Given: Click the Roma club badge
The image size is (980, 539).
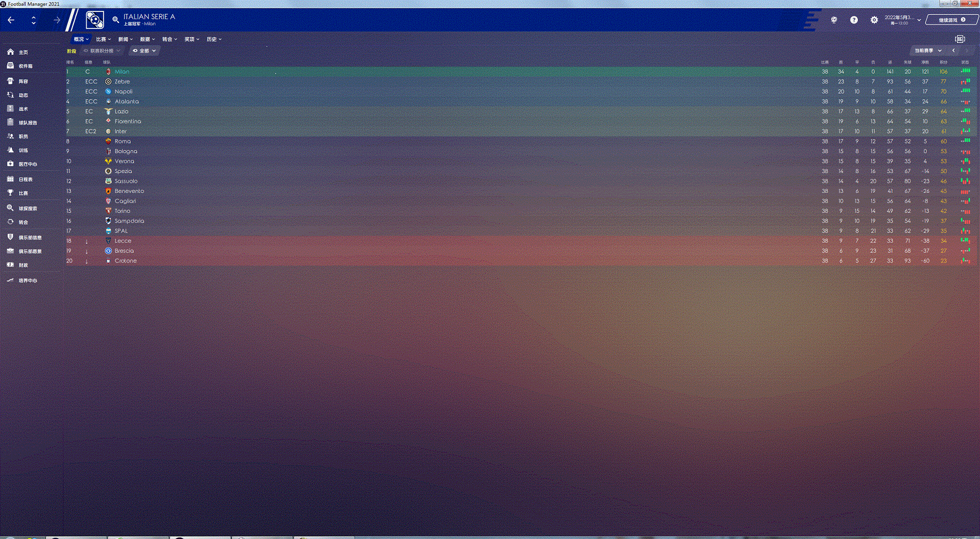Looking at the screenshot, I should point(108,141).
